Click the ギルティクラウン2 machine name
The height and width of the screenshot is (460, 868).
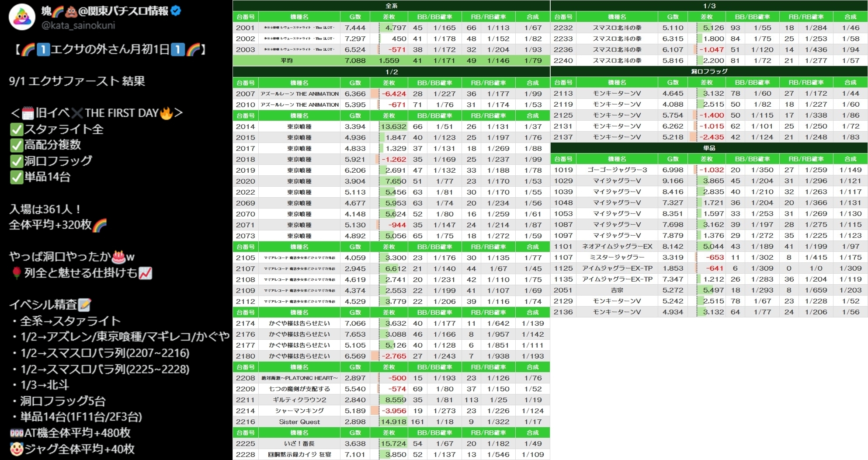coord(299,400)
